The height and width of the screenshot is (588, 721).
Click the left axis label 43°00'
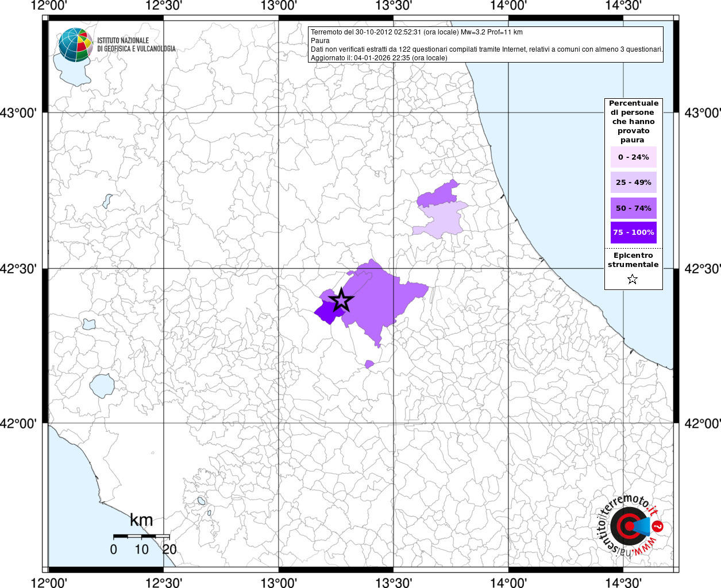click(x=18, y=113)
